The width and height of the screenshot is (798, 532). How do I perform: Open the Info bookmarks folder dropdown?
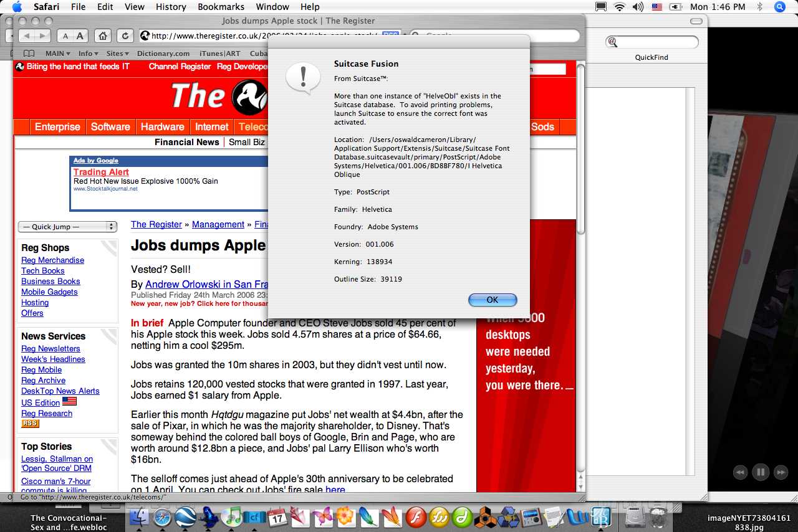click(x=89, y=54)
